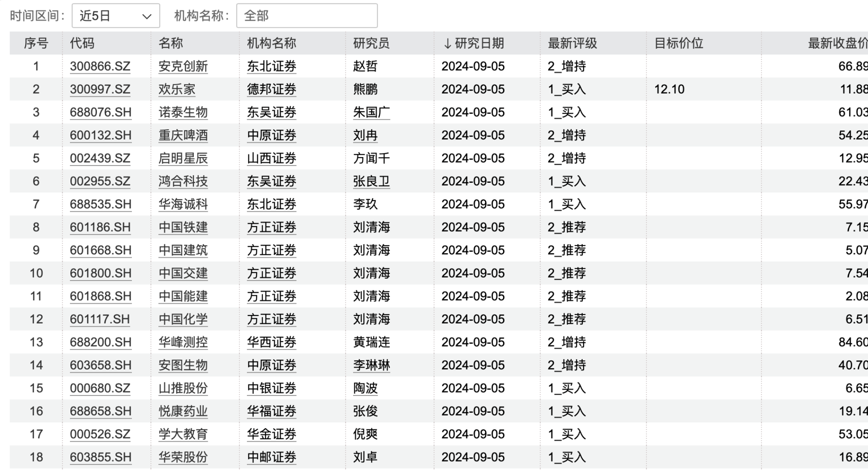Open the 欢乐家 stock name link
868x470 pixels.
coord(177,89)
